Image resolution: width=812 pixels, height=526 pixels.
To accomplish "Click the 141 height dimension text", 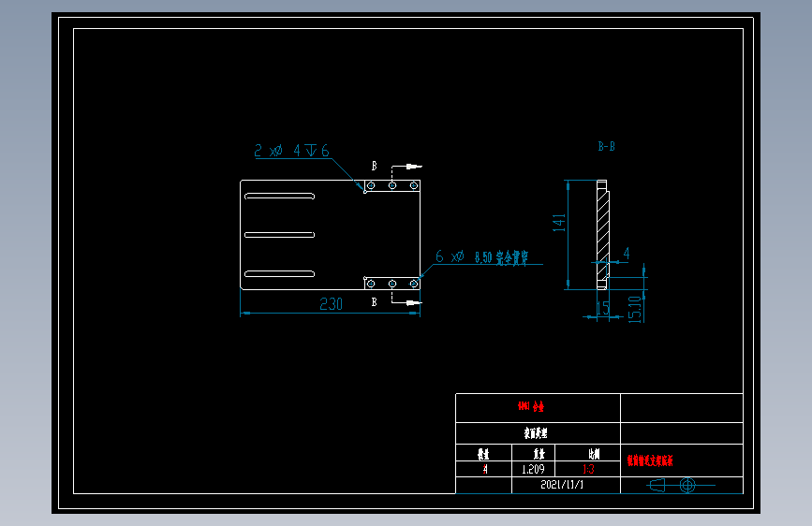I will (x=559, y=223).
